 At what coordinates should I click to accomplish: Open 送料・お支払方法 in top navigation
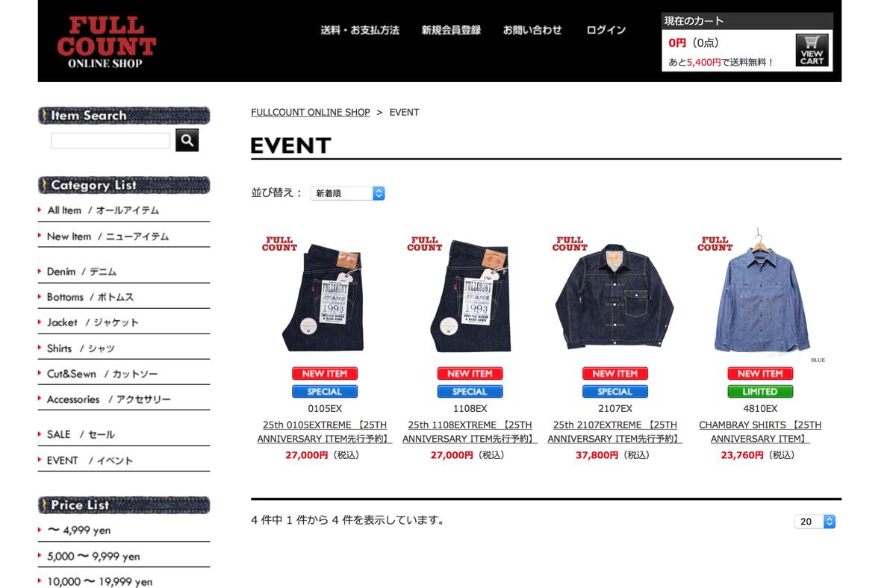click(360, 31)
